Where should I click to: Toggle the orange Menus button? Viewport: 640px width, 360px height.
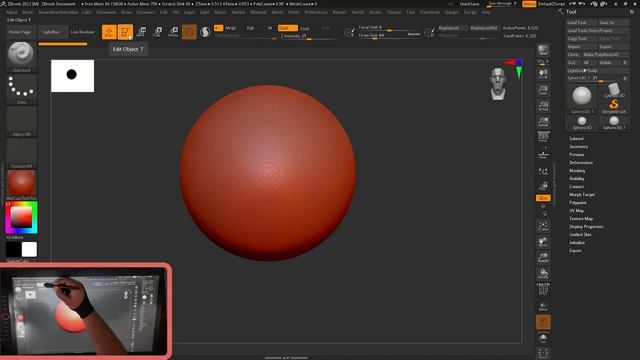529,4
